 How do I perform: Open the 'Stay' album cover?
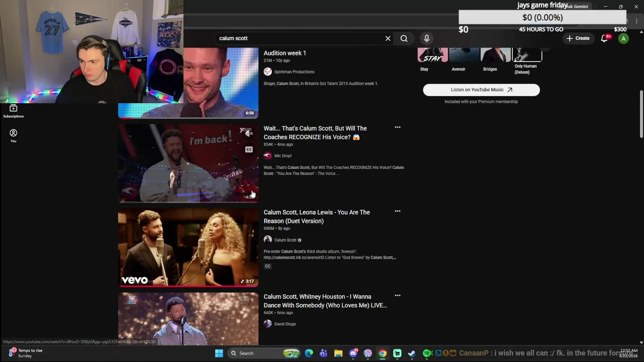(x=433, y=55)
